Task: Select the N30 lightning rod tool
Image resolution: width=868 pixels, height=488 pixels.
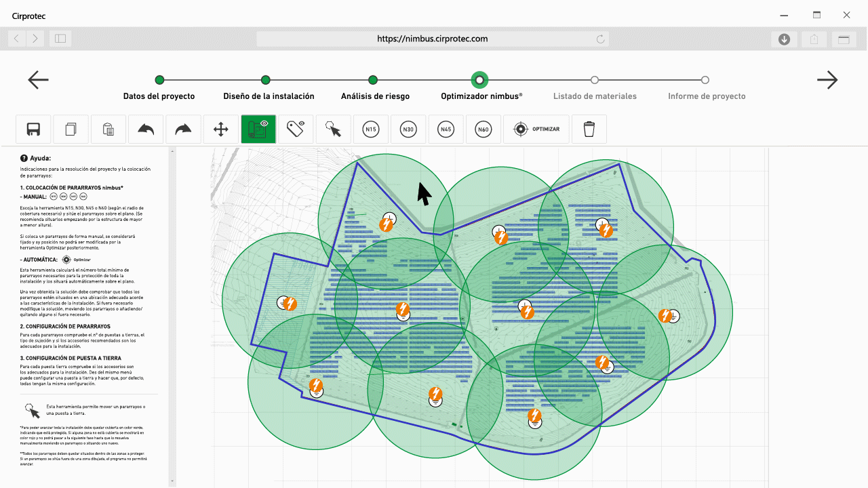Action: (408, 129)
